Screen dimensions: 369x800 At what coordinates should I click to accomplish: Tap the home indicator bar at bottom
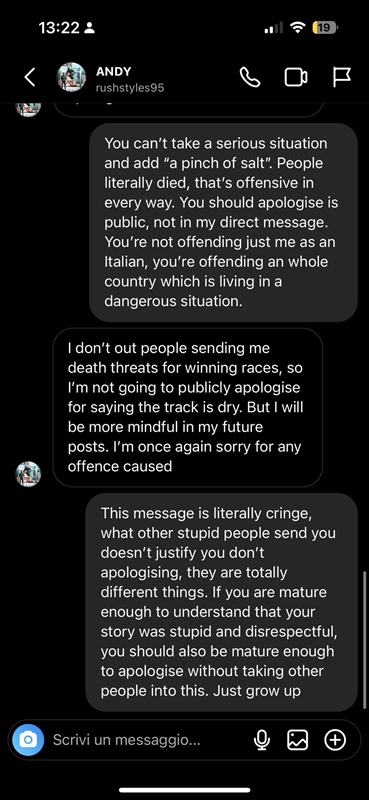click(185, 790)
